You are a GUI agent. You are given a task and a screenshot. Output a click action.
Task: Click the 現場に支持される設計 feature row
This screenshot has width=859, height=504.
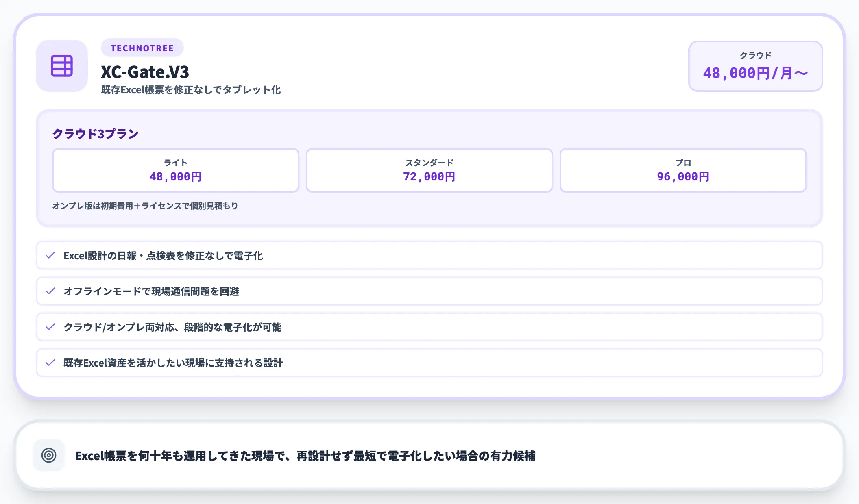pos(429,363)
